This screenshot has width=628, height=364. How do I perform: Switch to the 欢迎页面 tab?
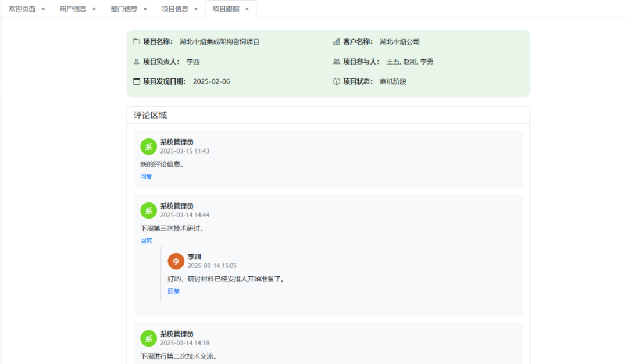click(21, 8)
